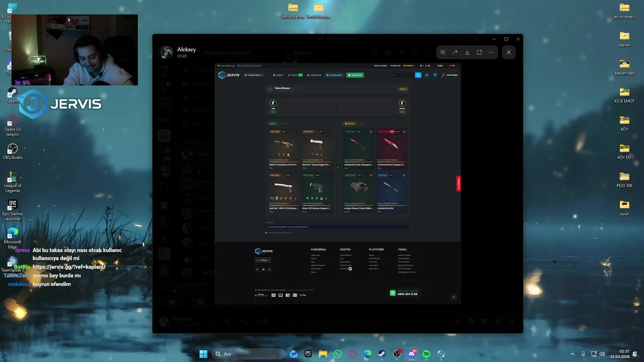Click the scroll-to-top arrow in the footer

(x=453, y=297)
